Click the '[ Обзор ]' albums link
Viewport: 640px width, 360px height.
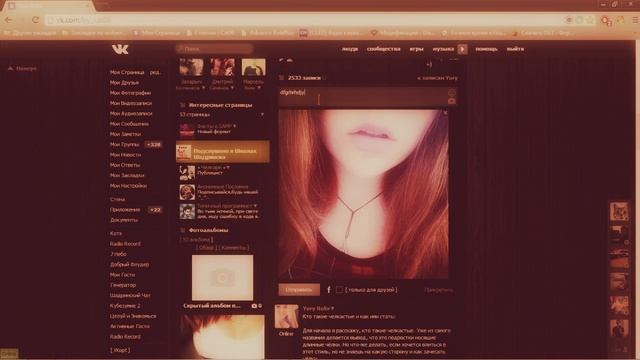pos(206,247)
